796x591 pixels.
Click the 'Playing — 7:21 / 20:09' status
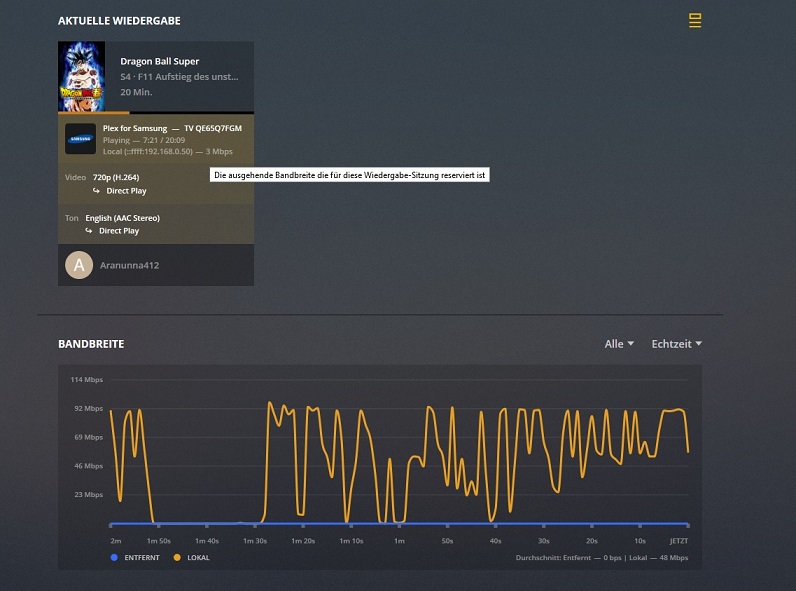tap(144, 140)
